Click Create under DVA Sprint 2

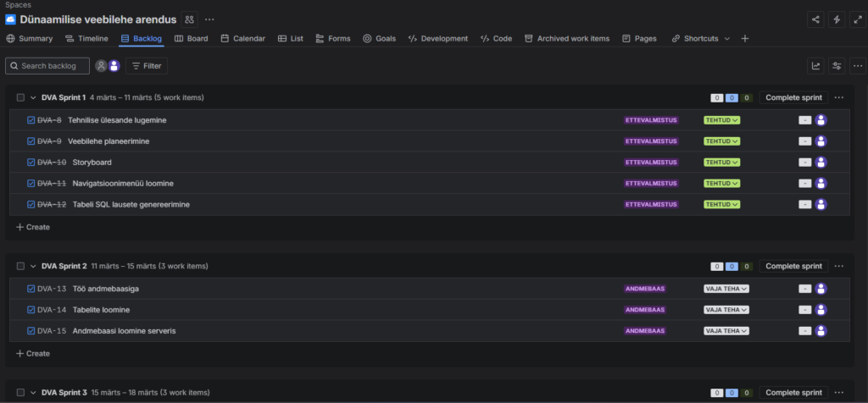(x=33, y=353)
